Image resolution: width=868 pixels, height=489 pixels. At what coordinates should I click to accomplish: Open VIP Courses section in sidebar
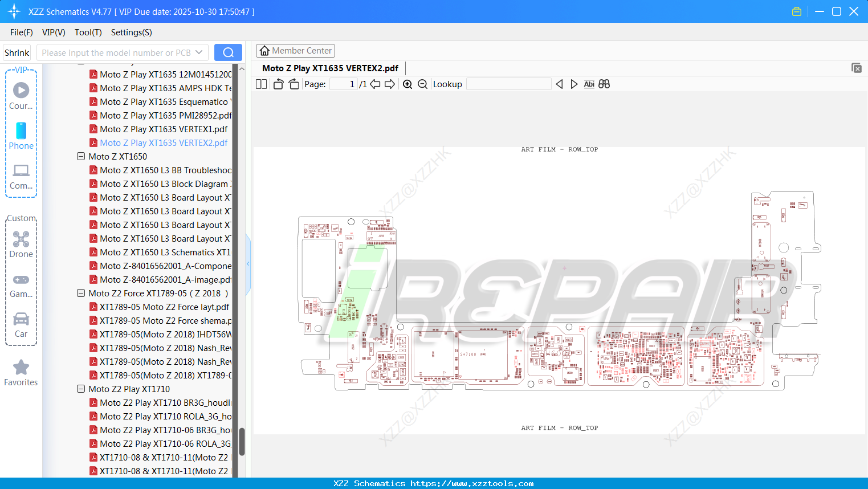pos(21,95)
